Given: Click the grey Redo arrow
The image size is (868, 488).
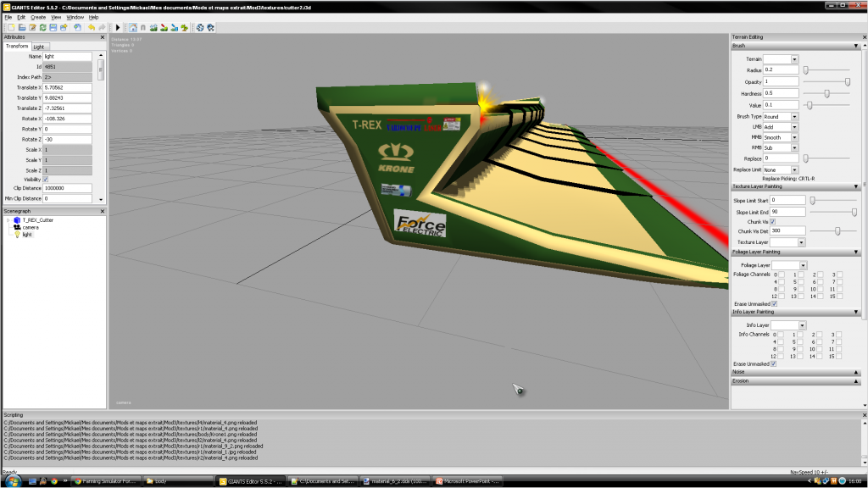Looking at the screenshot, I should point(102,27).
